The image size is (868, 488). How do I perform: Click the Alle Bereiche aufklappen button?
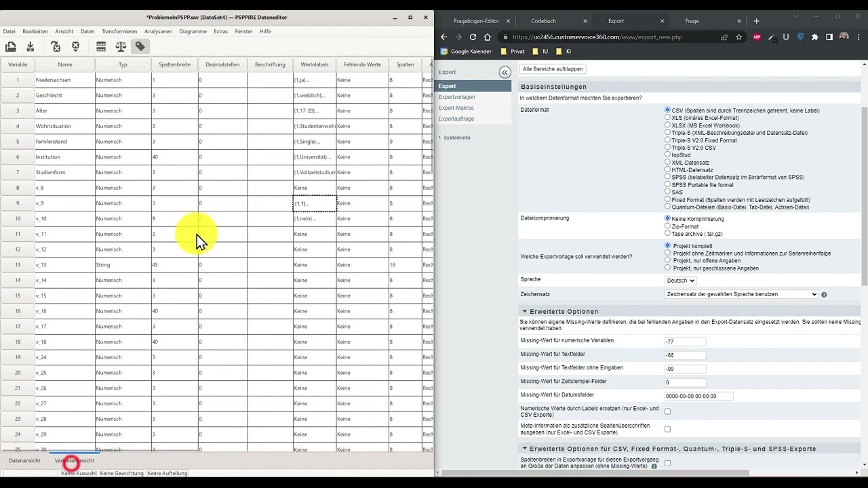coord(553,69)
